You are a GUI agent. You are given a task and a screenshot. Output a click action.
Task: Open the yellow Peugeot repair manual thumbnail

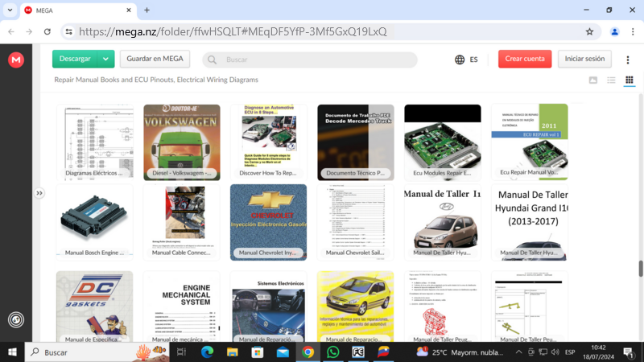(356, 306)
